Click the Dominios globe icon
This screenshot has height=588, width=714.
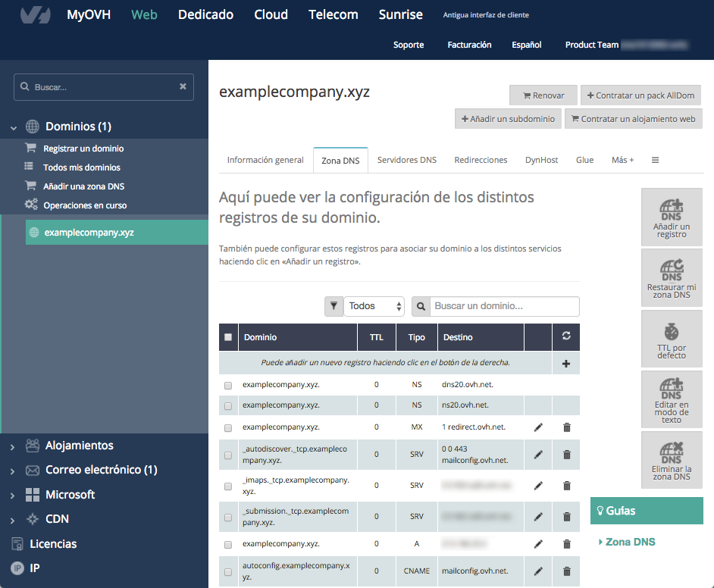click(x=33, y=127)
